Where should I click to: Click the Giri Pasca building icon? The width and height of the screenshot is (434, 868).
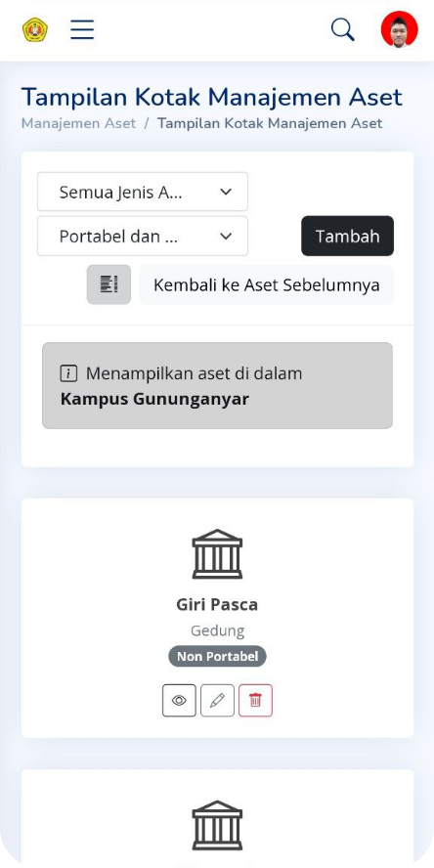click(217, 553)
